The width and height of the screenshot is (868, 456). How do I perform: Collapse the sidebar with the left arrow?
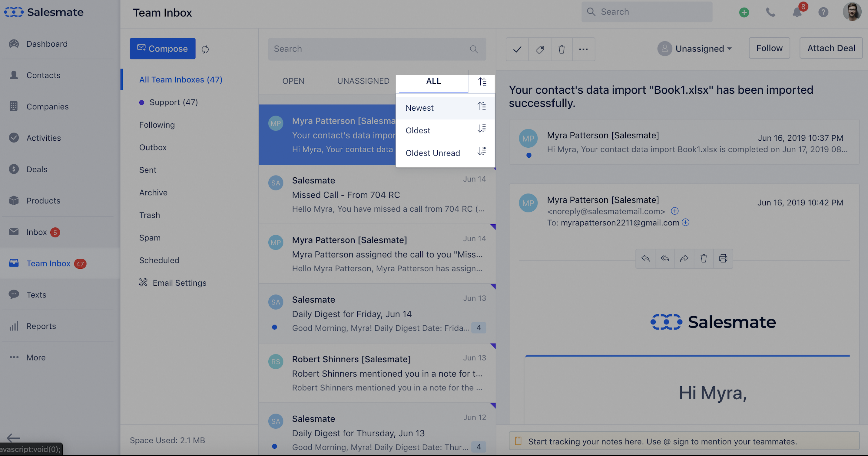pyautogui.click(x=14, y=438)
